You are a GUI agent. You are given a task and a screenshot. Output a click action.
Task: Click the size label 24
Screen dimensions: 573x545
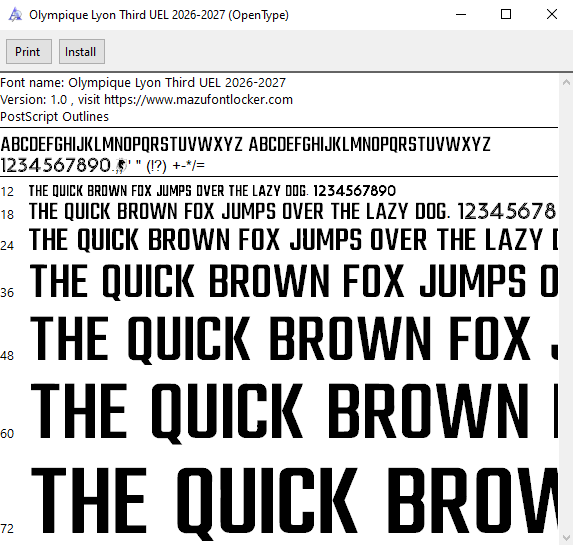coord(7,246)
